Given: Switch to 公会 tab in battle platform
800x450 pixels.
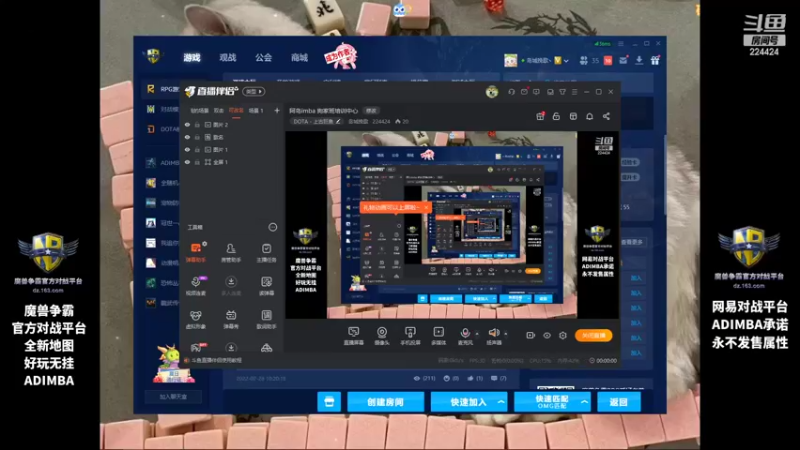Looking at the screenshot, I should (x=263, y=58).
